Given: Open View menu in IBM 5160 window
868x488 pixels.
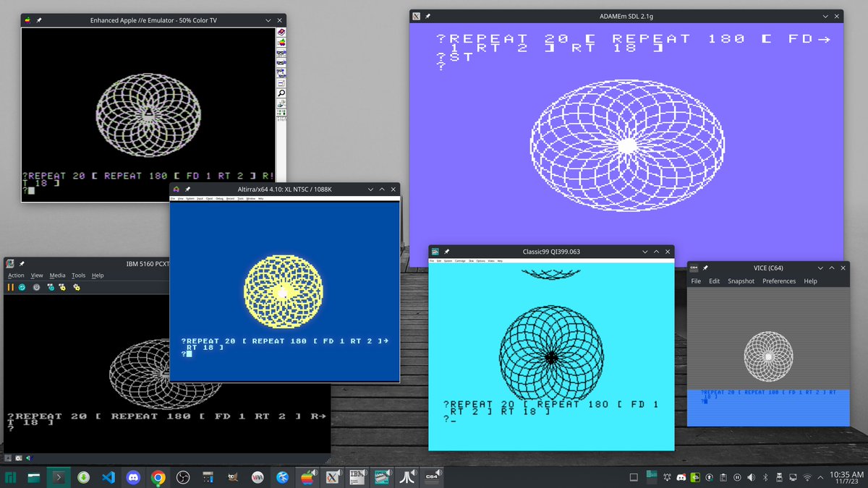Looking at the screenshot, I should coord(37,275).
